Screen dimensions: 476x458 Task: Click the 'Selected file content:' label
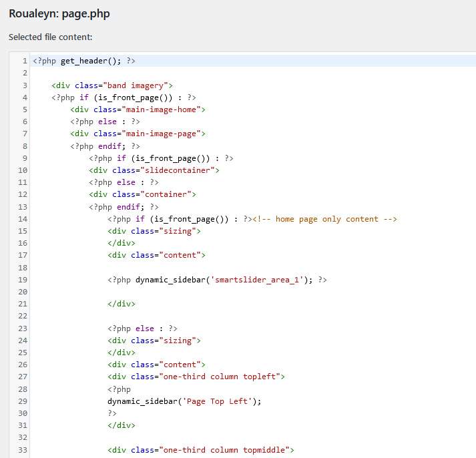50,37
